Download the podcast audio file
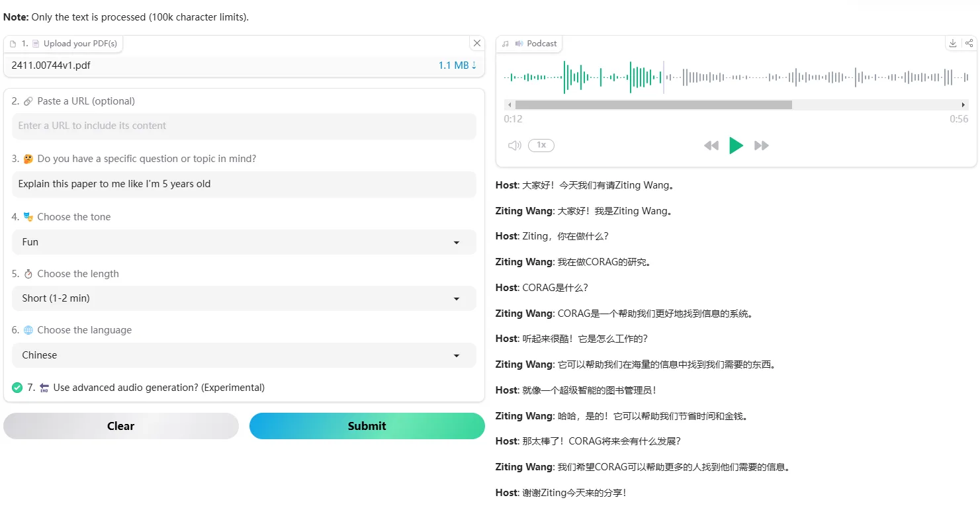 pos(953,43)
